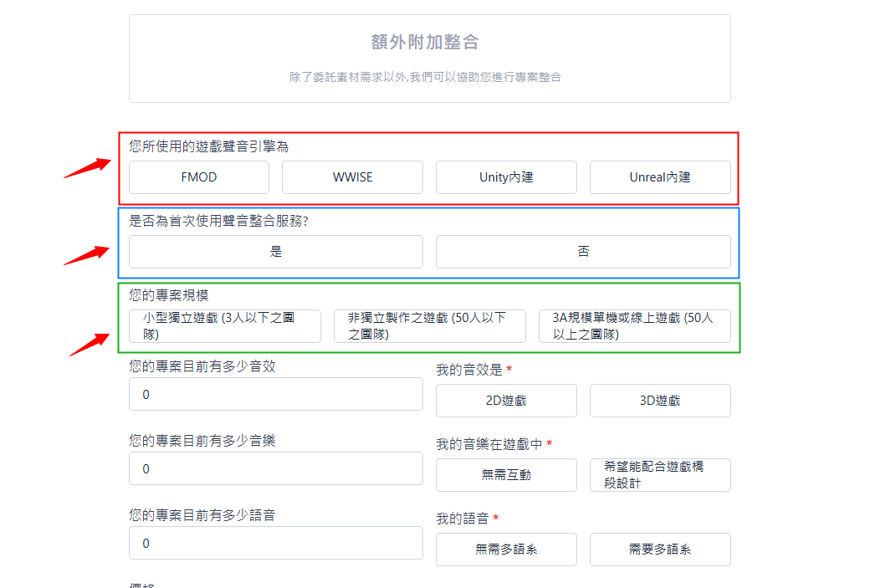Choose the WWISE sound engine option
This screenshot has height=588, width=870.
pos(352,177)
